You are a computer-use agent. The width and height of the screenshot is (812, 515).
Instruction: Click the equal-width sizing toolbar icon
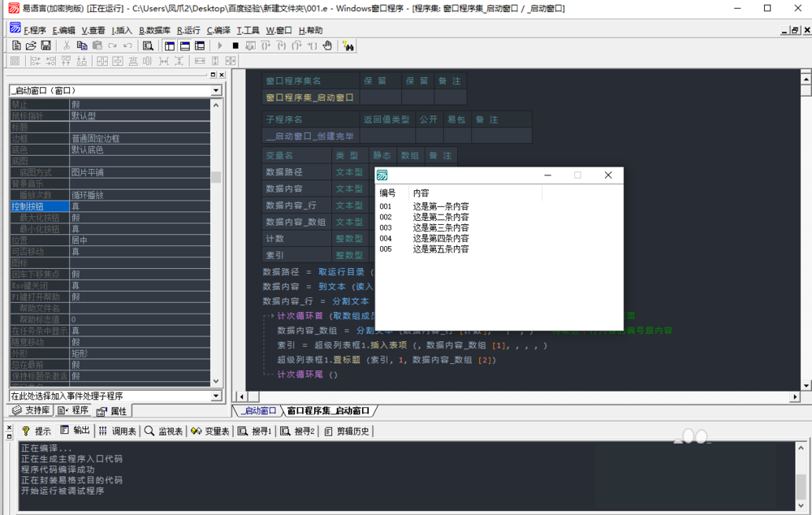click(200, 61)
